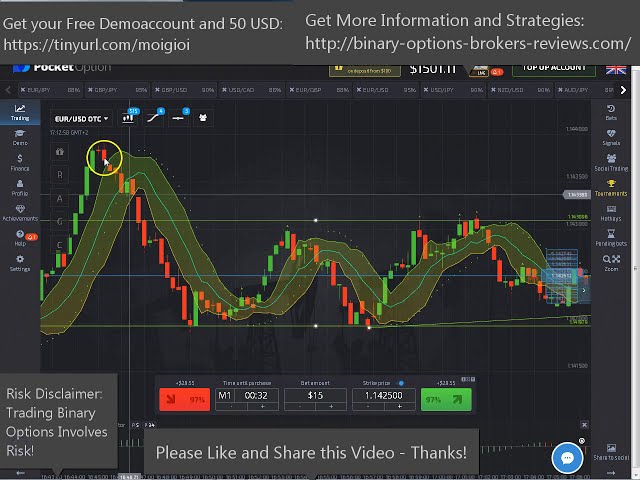Switch to the GBP/JPY asset tab
The height and width of the screenshot is (480, 640).
click(x=117, y=90)
